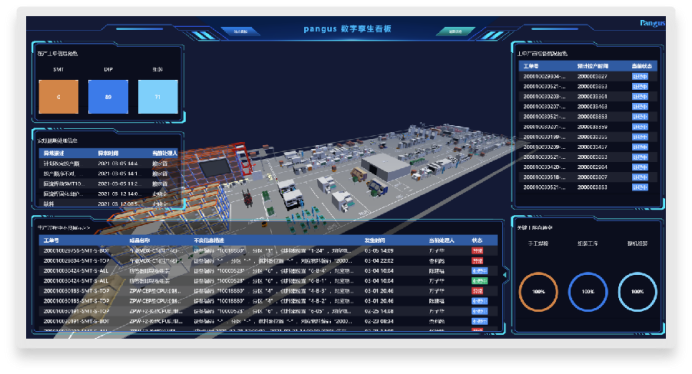Viewport: 692px width, 374px height.
Task: Click the blue button left of the pangus title
Action: point(240,31)
